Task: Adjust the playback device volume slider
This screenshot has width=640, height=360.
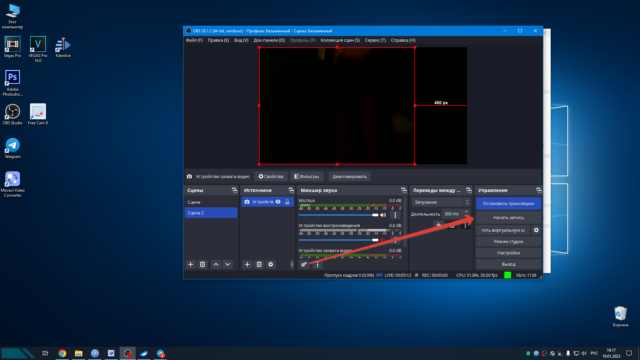Action: pyautogui.click(x=338, y=240)
